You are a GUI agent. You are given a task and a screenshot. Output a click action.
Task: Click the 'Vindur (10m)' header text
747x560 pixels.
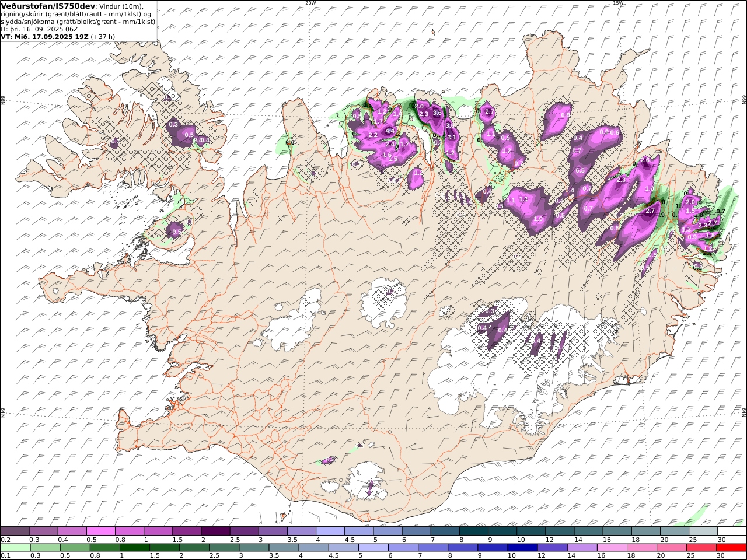[x=121, y=6]
